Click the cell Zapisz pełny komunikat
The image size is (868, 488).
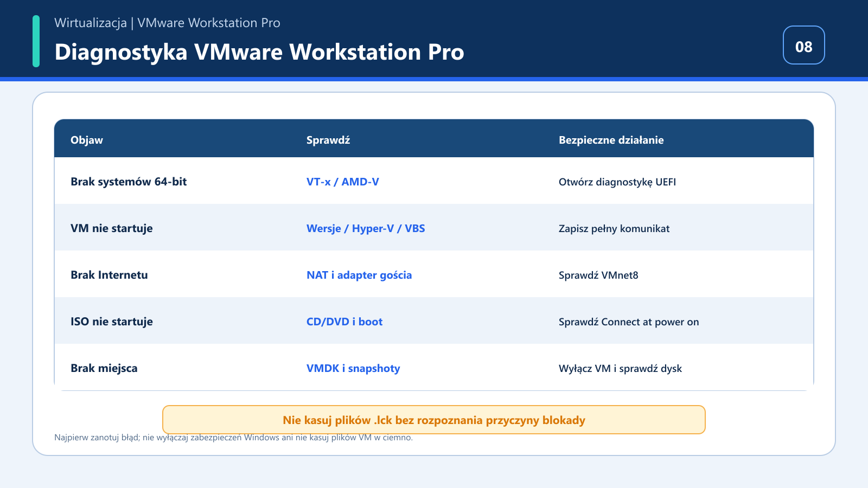pyautogui.click(x=614, y=229)
